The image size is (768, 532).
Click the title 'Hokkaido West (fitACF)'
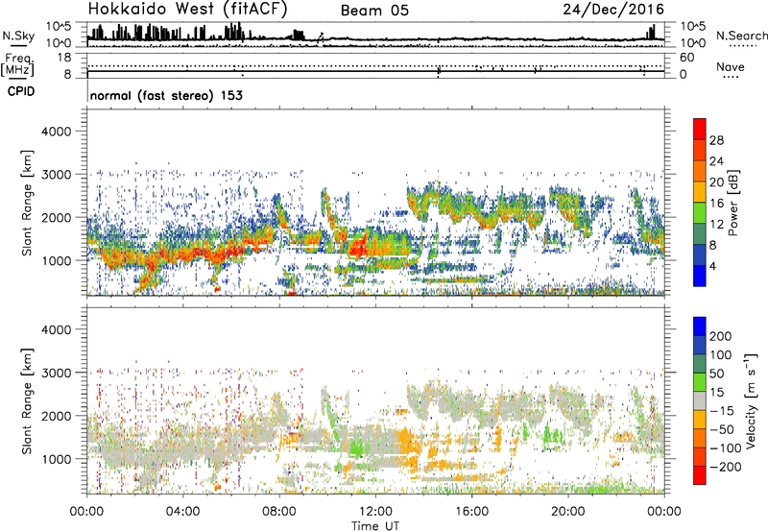pos(187,10)
